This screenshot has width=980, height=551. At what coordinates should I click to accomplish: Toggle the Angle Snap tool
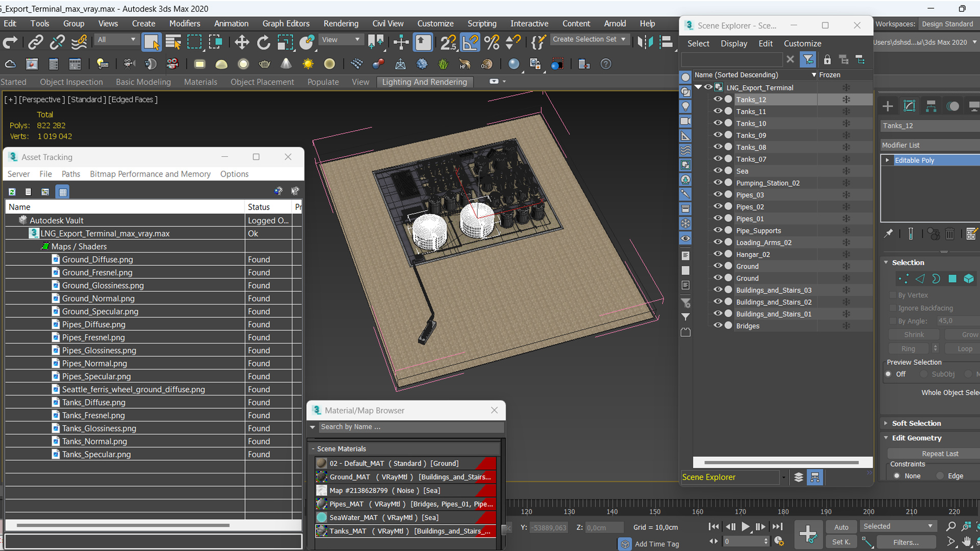click(x=470, y=42)
